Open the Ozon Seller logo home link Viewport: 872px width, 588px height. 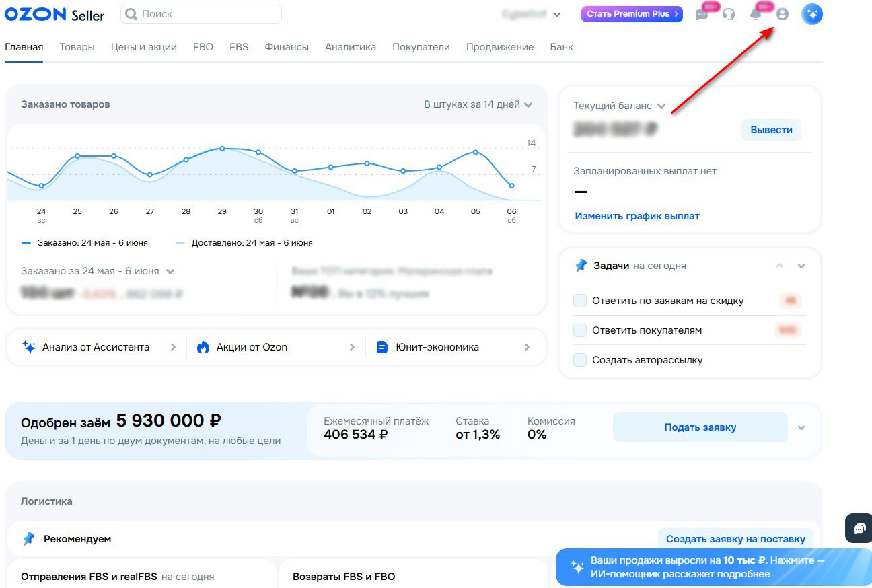tap(54, 14)
